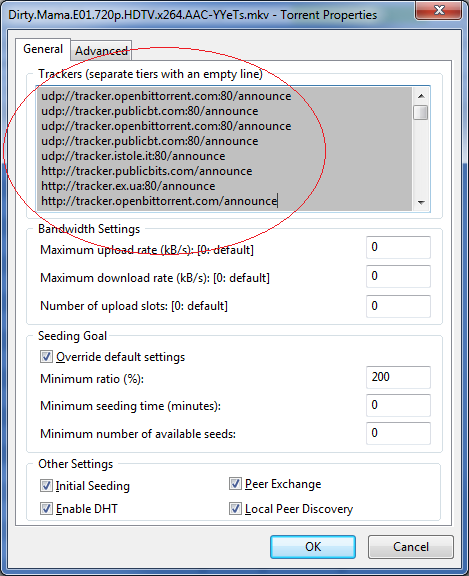
Task: Toggle the Peer Exchange checkbox
Action: (x=235, y=483)
